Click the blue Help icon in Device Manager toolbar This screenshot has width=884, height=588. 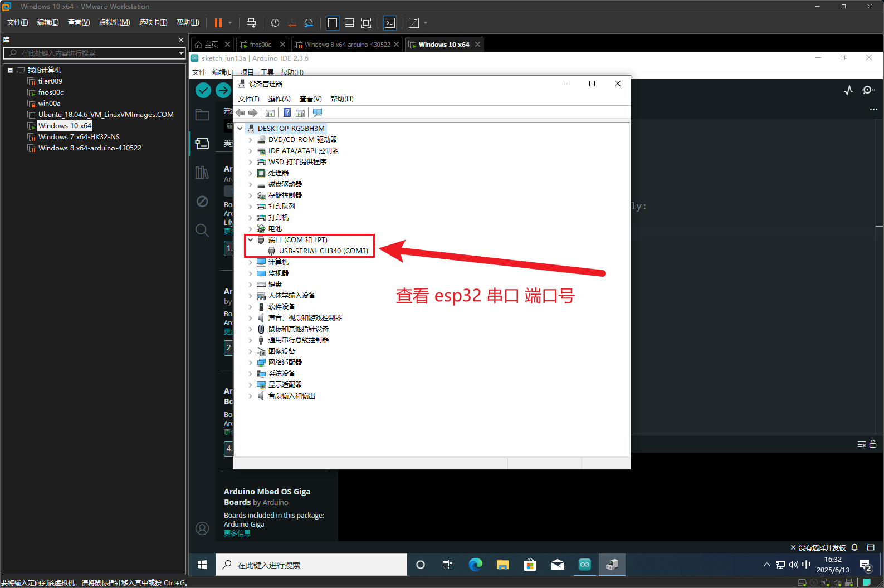[287, 113]
